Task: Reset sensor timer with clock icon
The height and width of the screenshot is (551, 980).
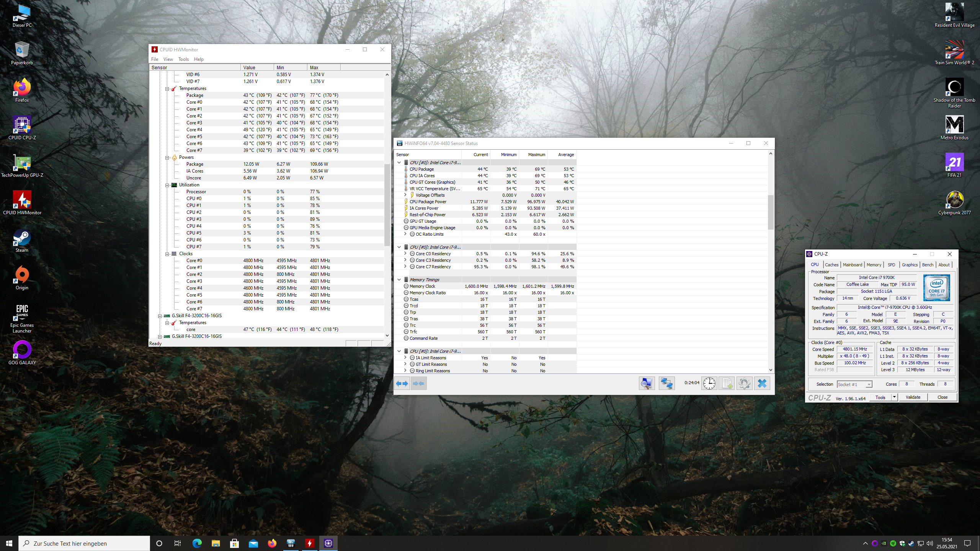Action: [709, 383]
